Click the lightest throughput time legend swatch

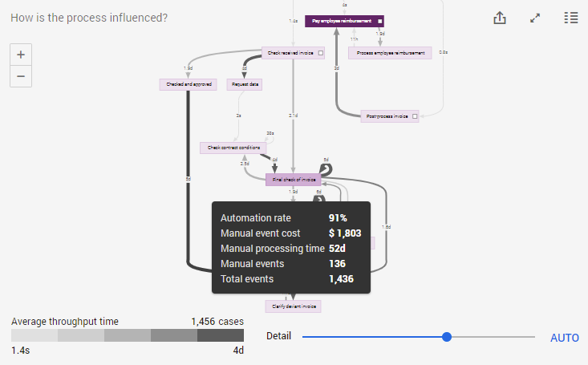tap(34, 337)
